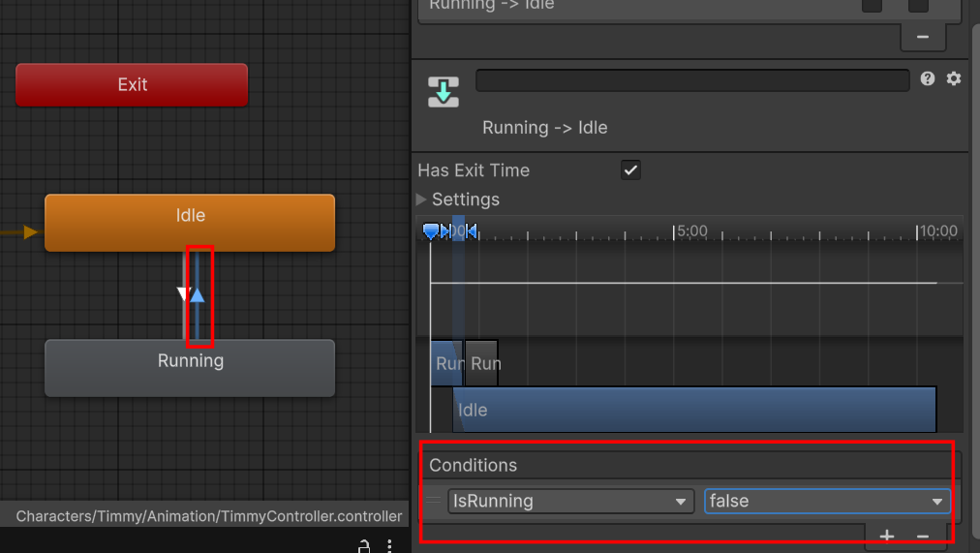Click the transition name input field
This screenshot has height=553, width=980.
tap(692, 80)
